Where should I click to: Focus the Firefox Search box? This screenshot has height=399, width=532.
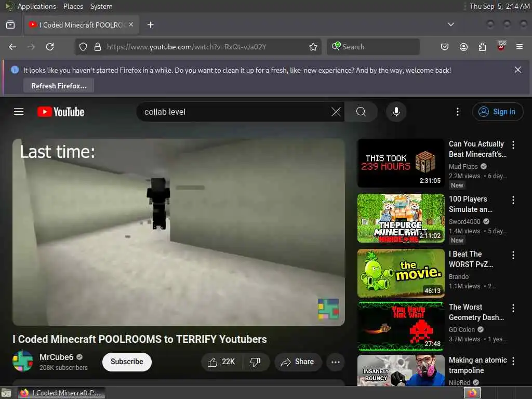pyautogui.click(x=373, y=47)
